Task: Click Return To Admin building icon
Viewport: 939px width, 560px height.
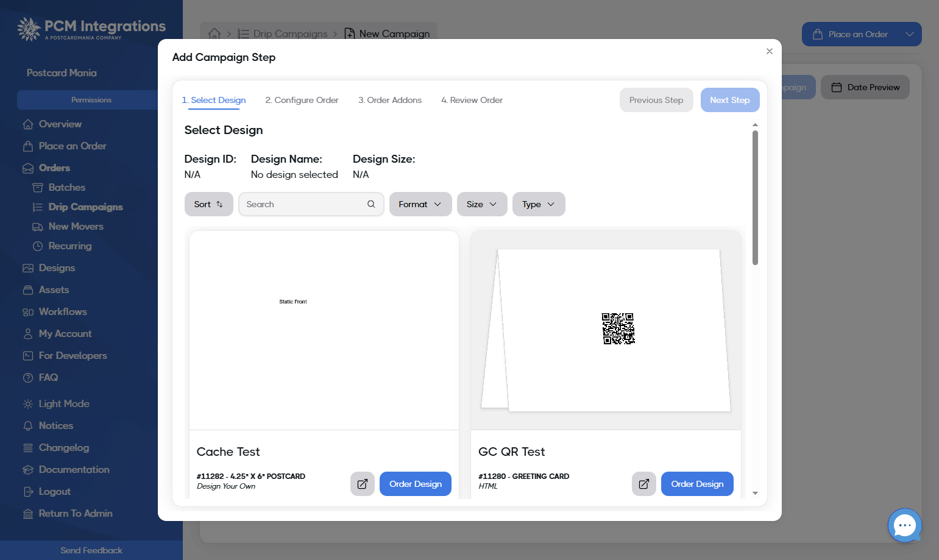Action: [x=28, y=513]
